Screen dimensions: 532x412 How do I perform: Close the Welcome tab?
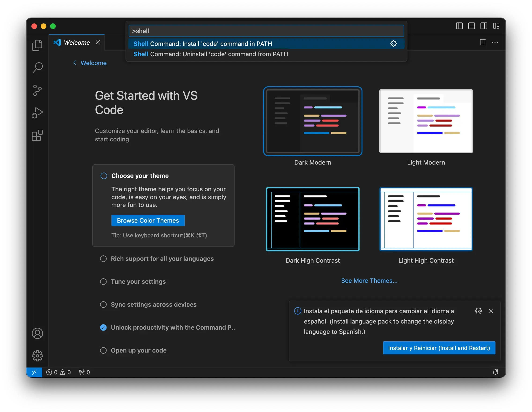[98, 43]
